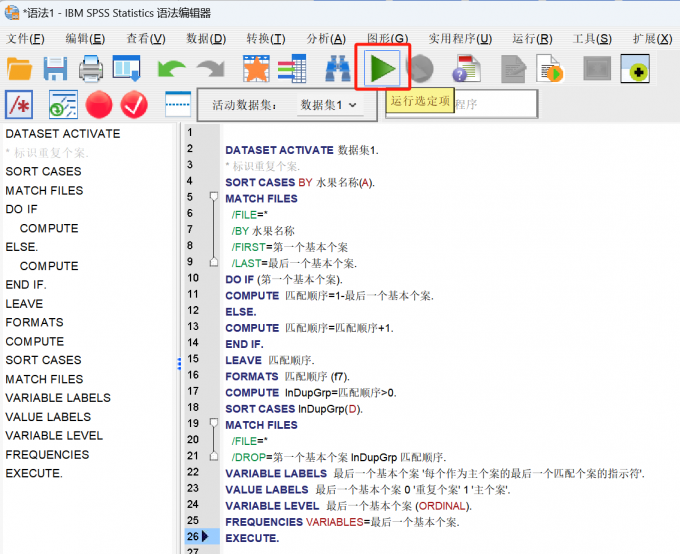The width and height of the screenshot is (680, 554).
Task: Open syntax help icon with question mark
Action: click(x=467, y=69)
